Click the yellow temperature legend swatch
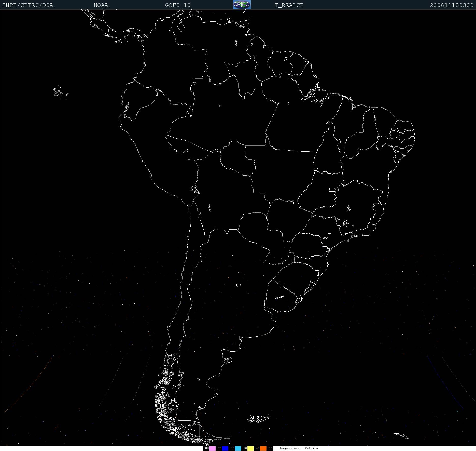This screenshot has width=476, height=451. click(x=250, y=448)
